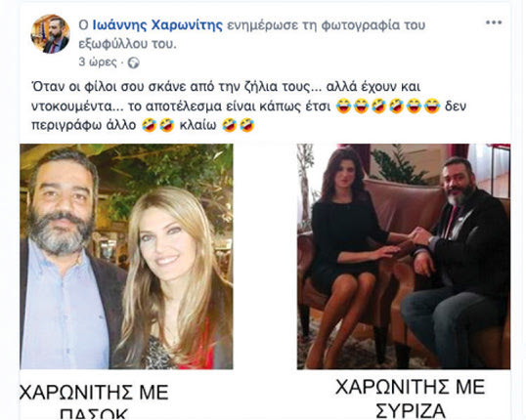The image size is (526, 420).
Task: Click the third emoji in the six-emoji row
Action: [378, 106]
